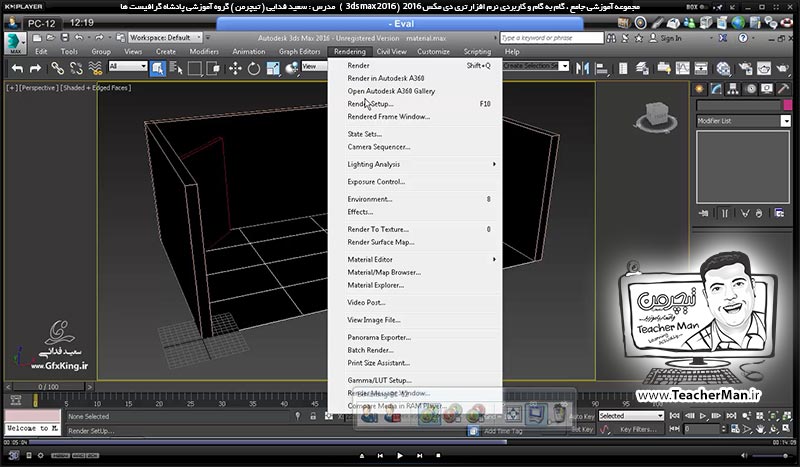800x467 pixels.
Task: Choose Exposure Control... menu item
Action: (415, 182)
